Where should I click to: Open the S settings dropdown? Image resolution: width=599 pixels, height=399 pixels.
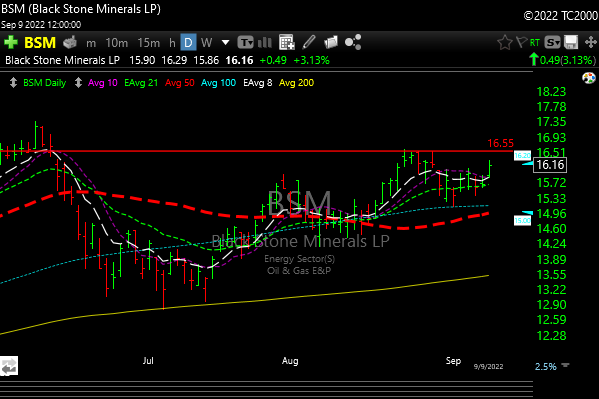tap(552, 42)
